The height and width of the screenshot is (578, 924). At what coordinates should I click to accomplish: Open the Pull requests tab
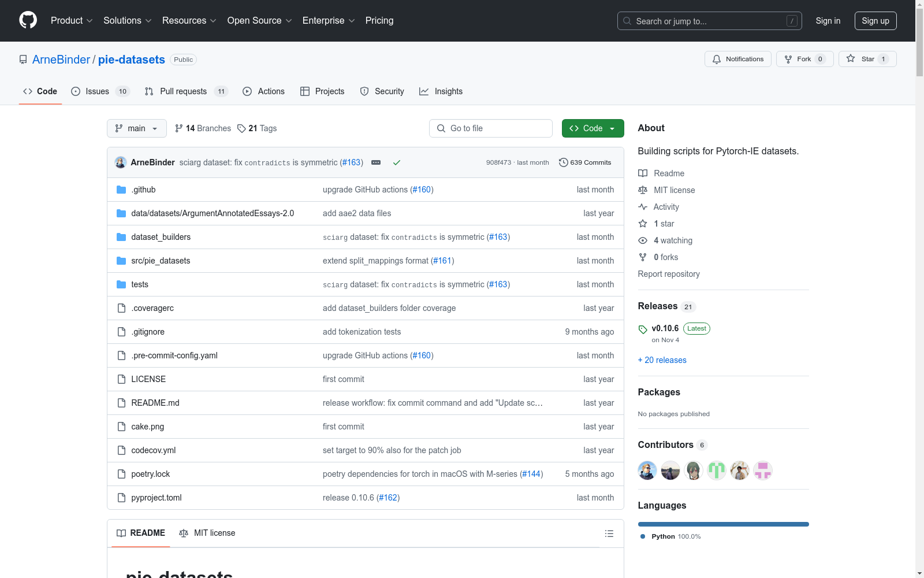[187, 91]
